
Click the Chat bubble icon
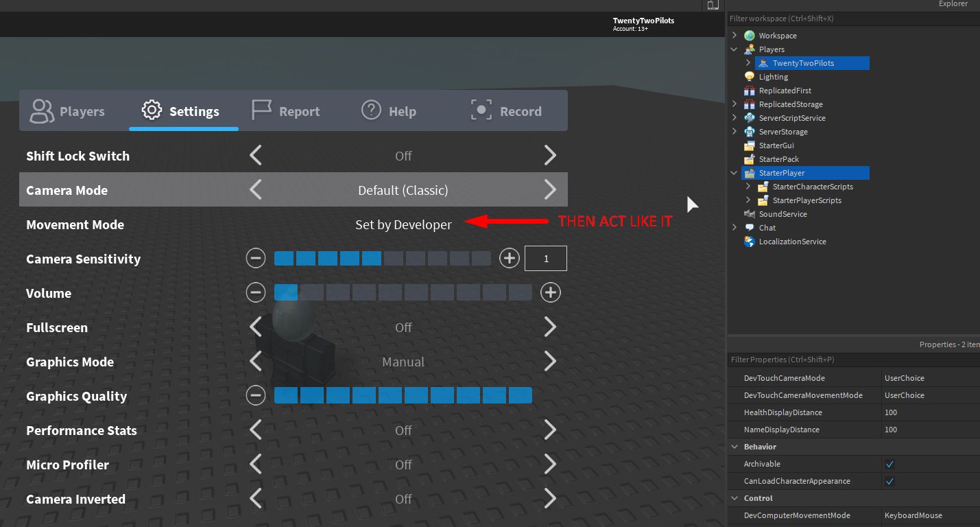[x=750, y=228]
